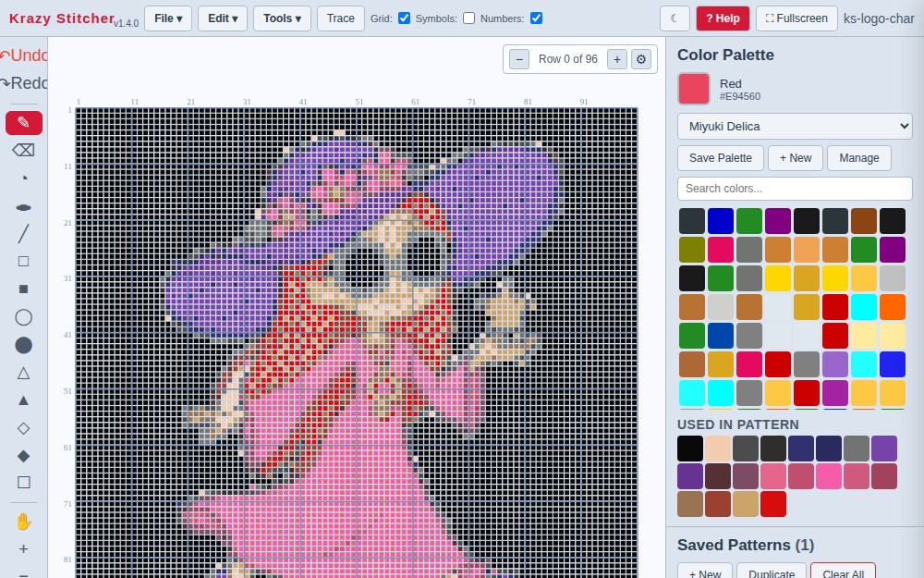924x578 pixels.
Task: Click the ks-logo-char pattern name
Action: (879, 18)
